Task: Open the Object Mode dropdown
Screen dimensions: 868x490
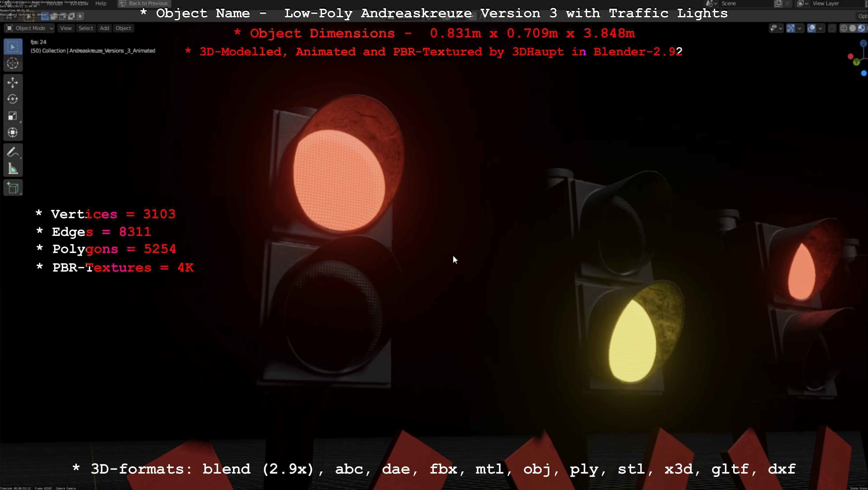Action: pyautogui.click(x=30, y=28)
